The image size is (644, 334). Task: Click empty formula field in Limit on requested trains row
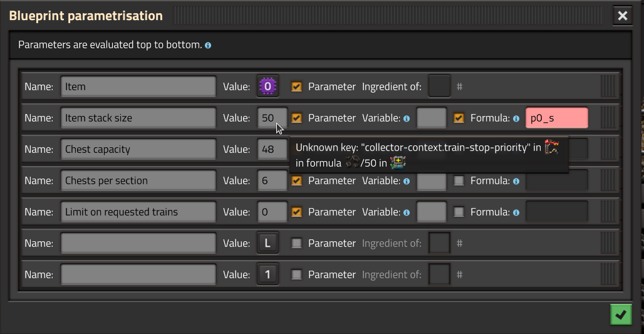tap(557, 212)
